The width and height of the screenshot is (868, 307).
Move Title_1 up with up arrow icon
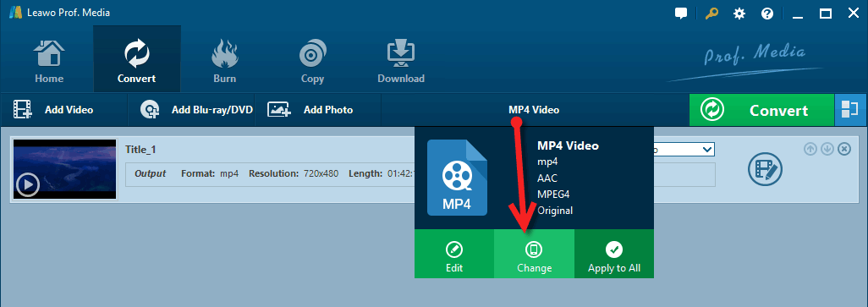[x=810, y=149]
